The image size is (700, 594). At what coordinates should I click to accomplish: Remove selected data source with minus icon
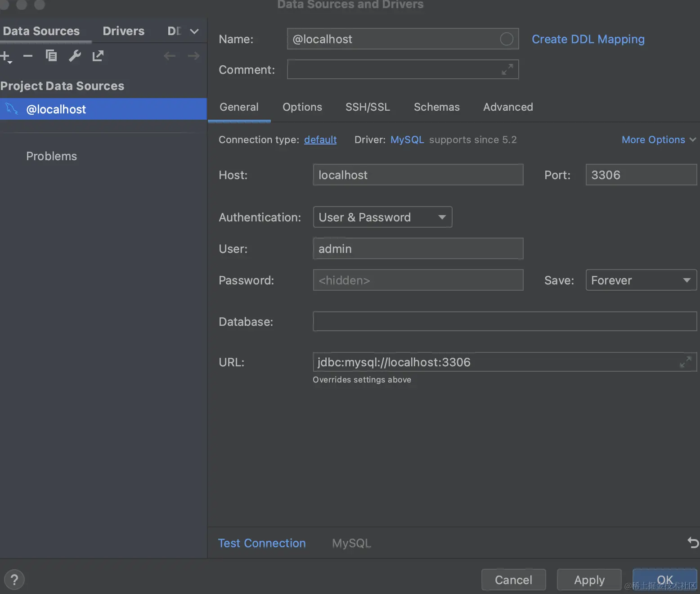point(28,56)
